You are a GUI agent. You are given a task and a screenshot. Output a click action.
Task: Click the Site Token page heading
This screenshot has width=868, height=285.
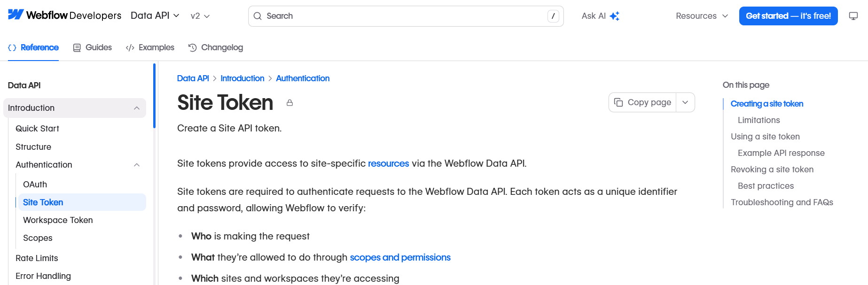[x=225, y=102]
